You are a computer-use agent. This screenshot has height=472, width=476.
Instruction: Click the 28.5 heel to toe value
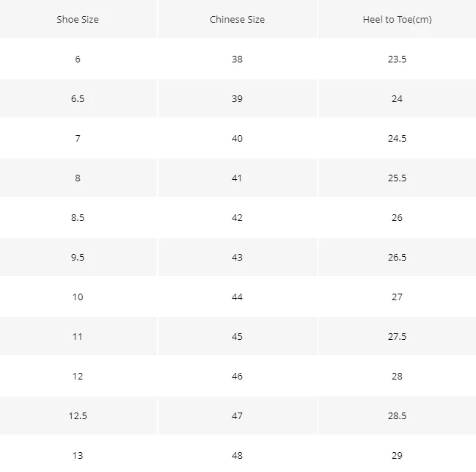397,415
